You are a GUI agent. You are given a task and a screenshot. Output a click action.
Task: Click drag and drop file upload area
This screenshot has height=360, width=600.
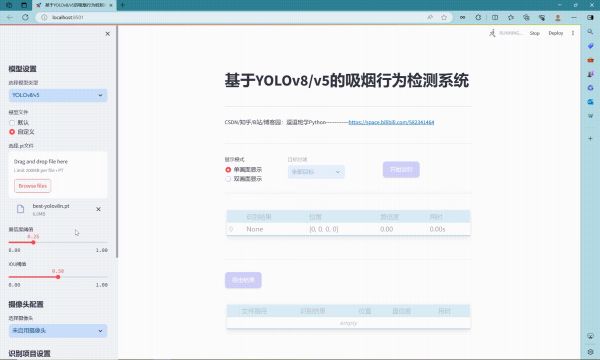click(58, 175)
